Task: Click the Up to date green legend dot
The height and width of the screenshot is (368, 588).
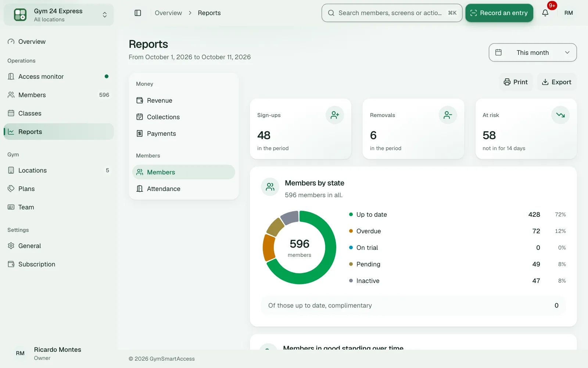Action: 351,215
